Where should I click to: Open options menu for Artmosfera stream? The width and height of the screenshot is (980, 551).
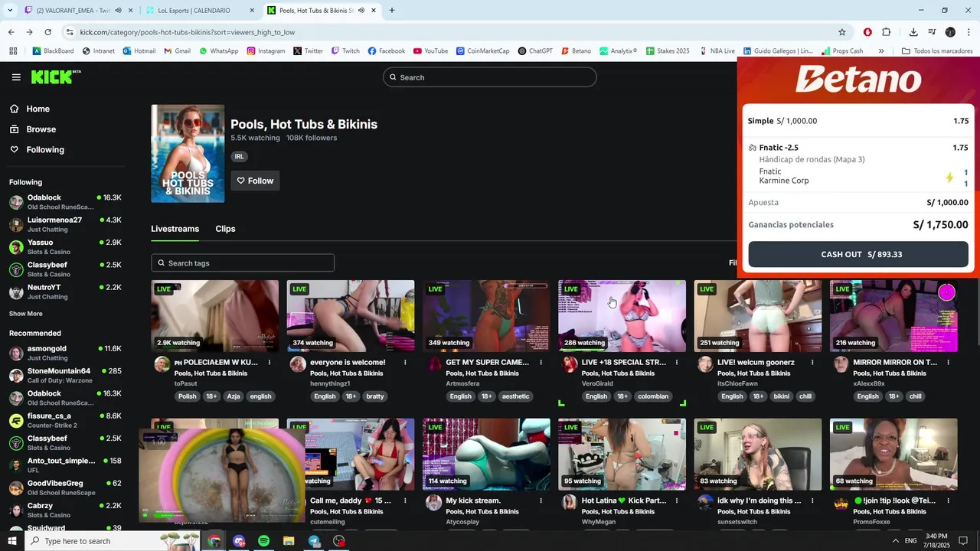[541, 363]
